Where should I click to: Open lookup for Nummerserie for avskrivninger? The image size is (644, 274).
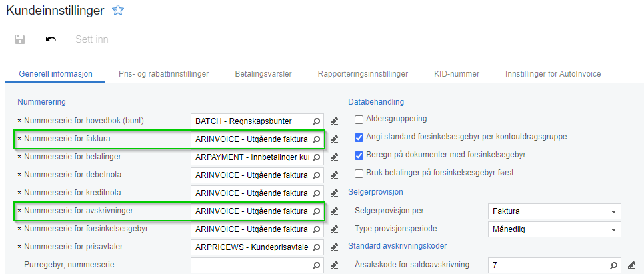pyautogui.click(x=316, y=211)
